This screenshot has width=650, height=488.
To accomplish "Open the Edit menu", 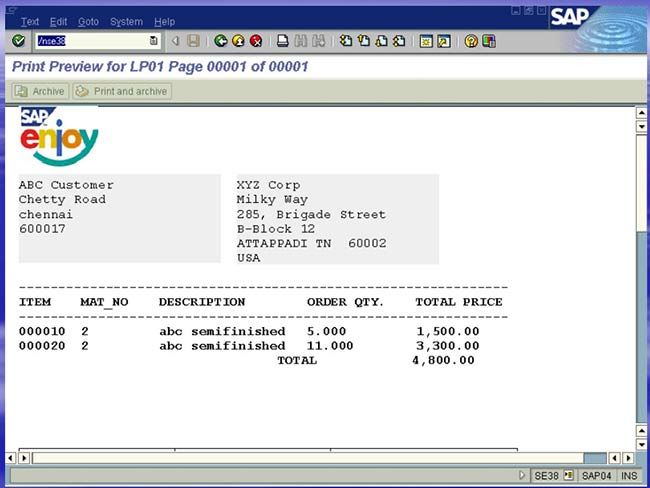I will tap(58, 22).
